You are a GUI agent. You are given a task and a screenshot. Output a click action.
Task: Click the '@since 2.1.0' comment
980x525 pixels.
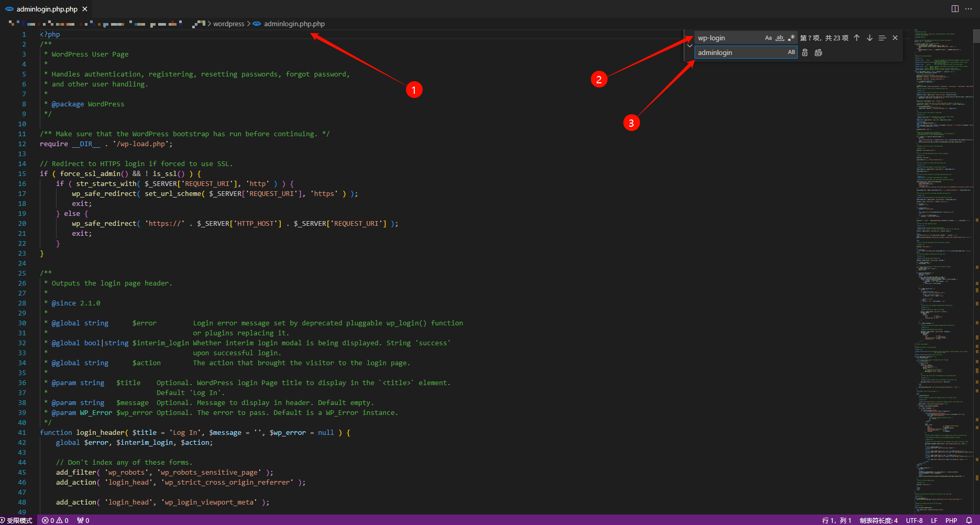click(x=76, y=303)
